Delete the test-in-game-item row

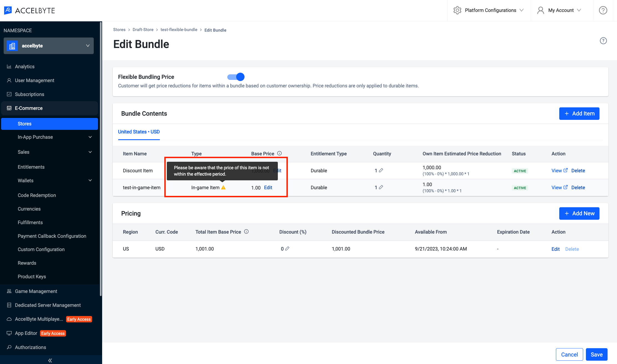point(578,188)
